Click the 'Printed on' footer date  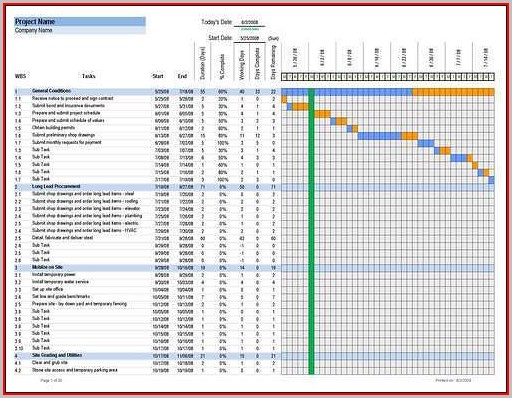(453, 380)
